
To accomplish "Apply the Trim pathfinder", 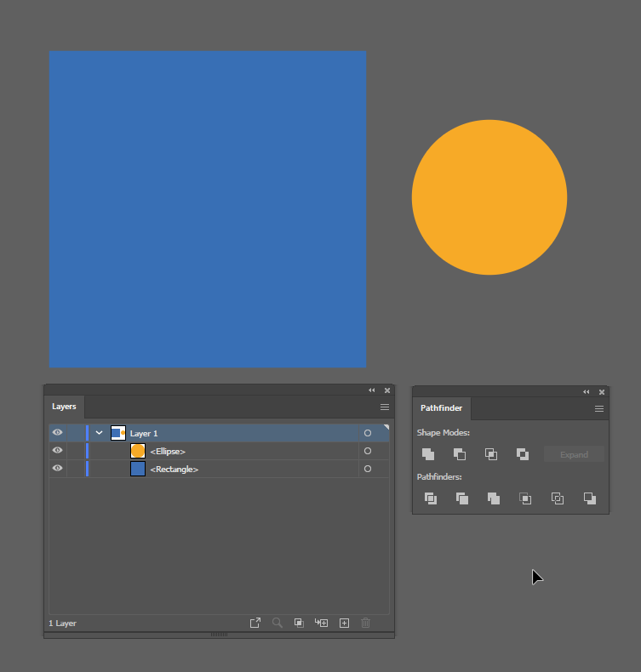I will (461, 498).
